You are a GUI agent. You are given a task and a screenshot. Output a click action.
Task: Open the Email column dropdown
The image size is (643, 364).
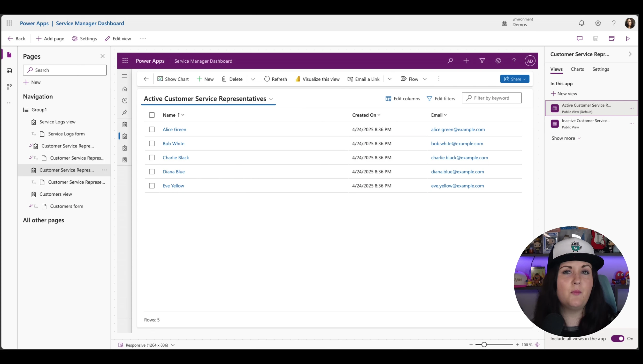445,115
